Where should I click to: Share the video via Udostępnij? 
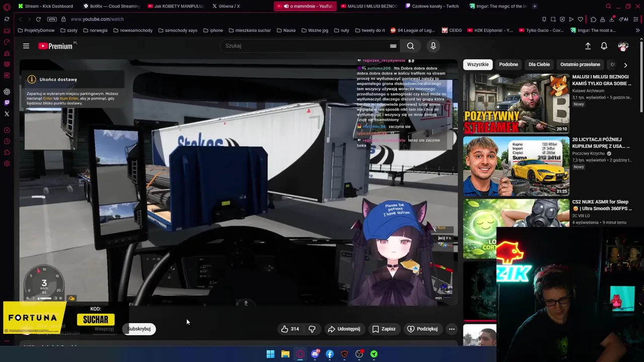[x=344, y=329]
